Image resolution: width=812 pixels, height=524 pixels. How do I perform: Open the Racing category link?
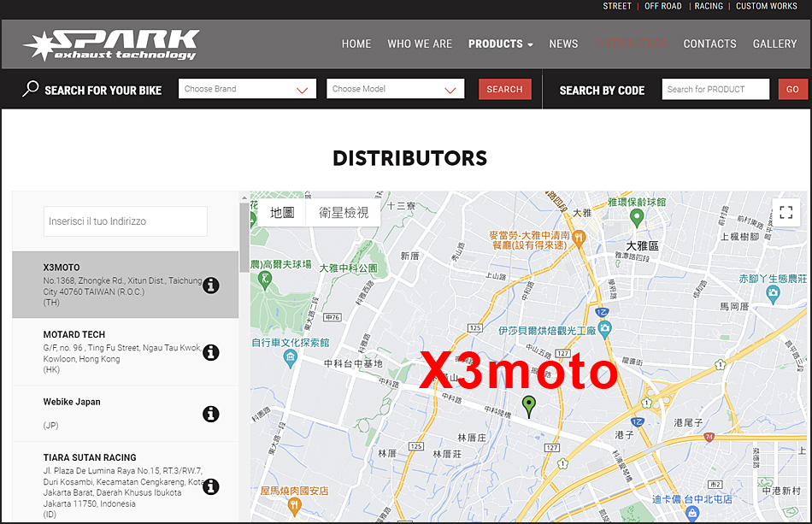[709, 6]
